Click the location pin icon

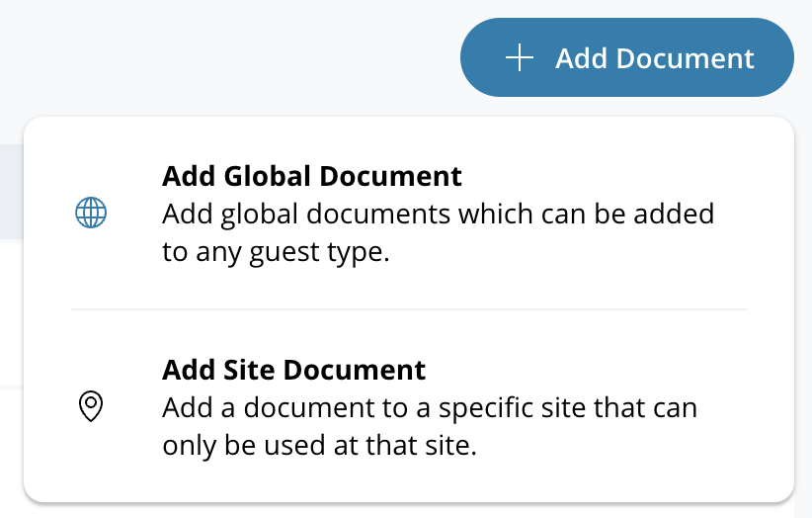coord(91,406)
